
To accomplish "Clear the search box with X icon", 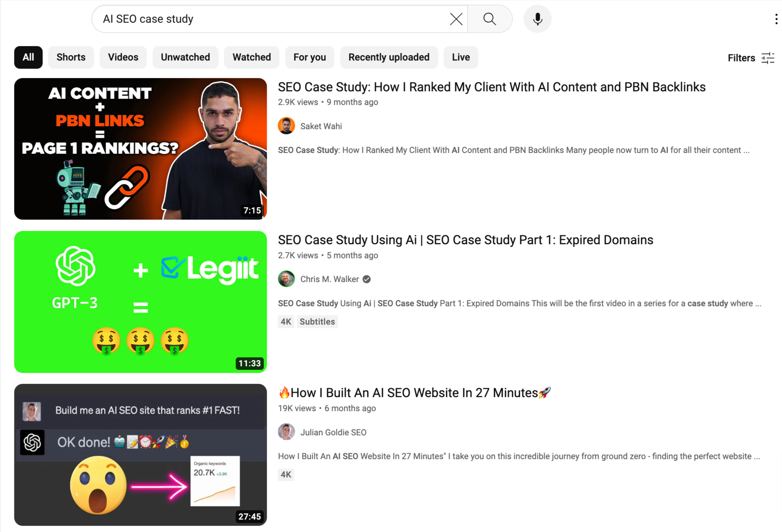I will [x=456, y=19].
